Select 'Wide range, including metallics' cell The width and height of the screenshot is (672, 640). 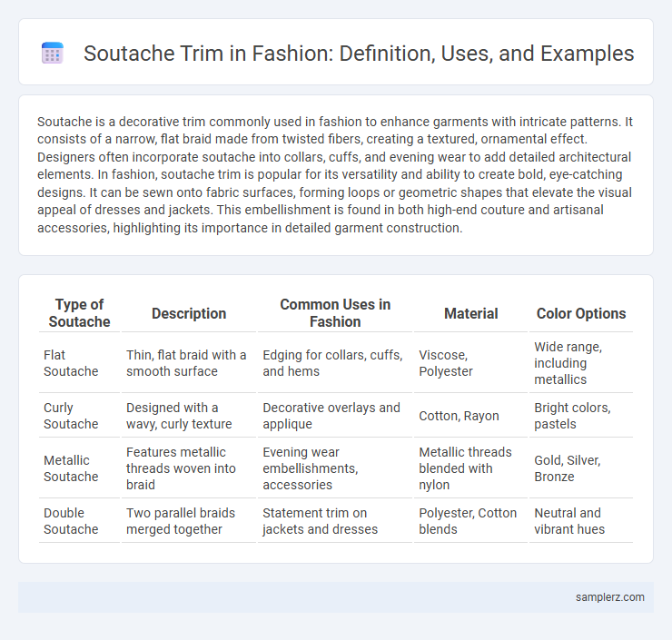(580, 363)
